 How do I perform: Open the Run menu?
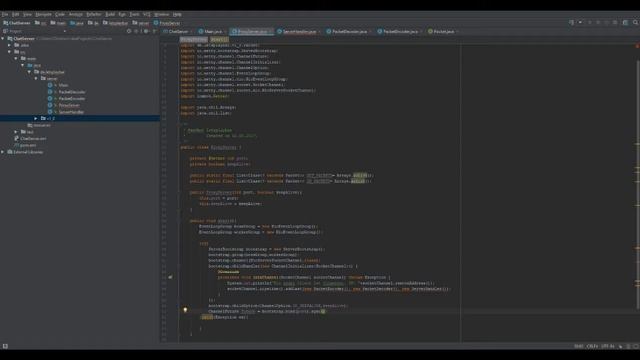(x=122, y=14)
